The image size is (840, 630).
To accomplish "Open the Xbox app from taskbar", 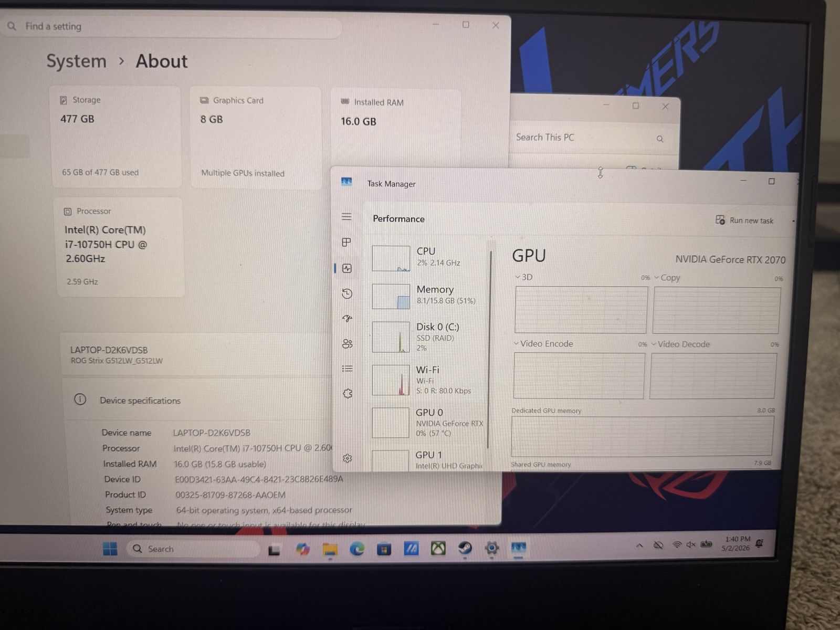I will coord(438,549).
